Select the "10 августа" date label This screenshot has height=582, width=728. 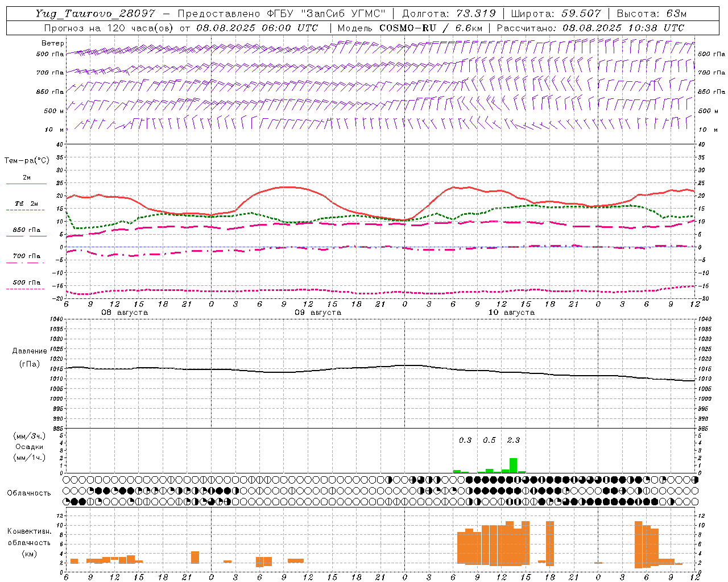coord(511,313)
